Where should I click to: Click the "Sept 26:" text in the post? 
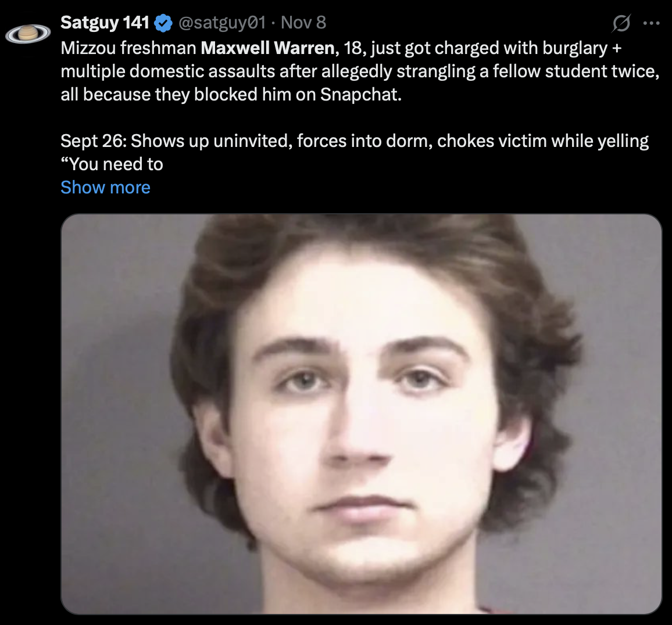[x=94, y=141]
